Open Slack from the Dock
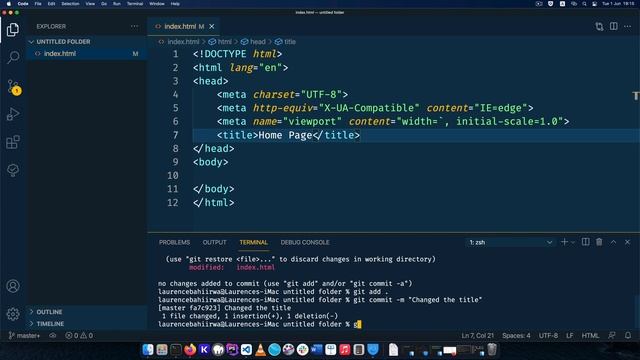Screen dimensions: 640x360 (x=302, y=350)
